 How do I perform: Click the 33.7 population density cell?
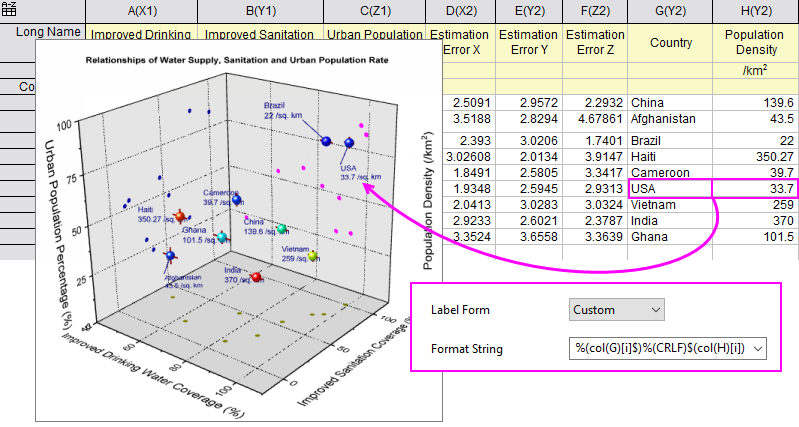click(754, 189)
